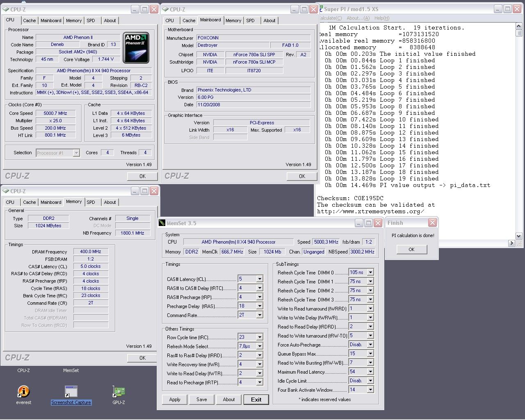This screenshot has height=420, width=525.
Task: Click OK in the CPU-Z Motherboard window
Action: [x=302, y=176]
